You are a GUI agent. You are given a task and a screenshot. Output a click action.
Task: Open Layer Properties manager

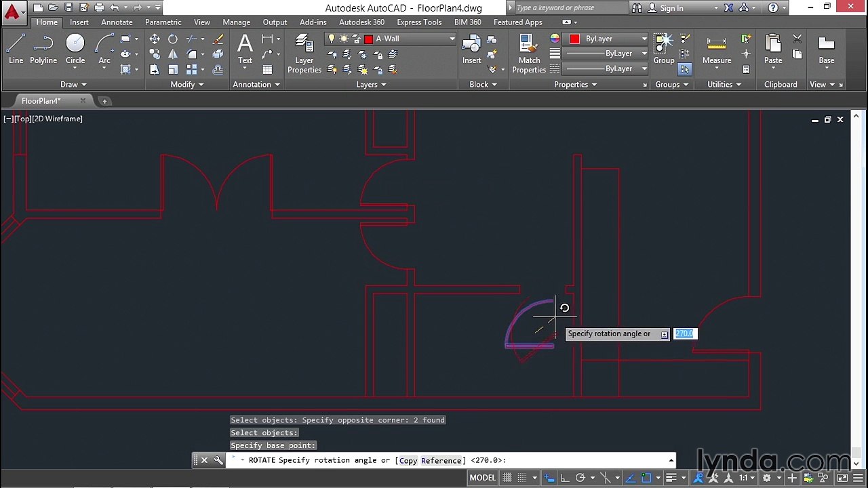click(304, 53)
